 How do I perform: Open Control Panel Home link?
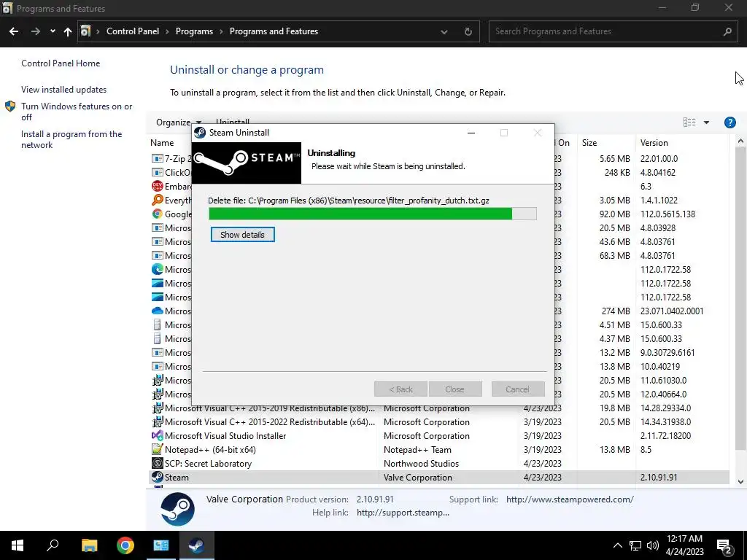[x=61, y=63]
